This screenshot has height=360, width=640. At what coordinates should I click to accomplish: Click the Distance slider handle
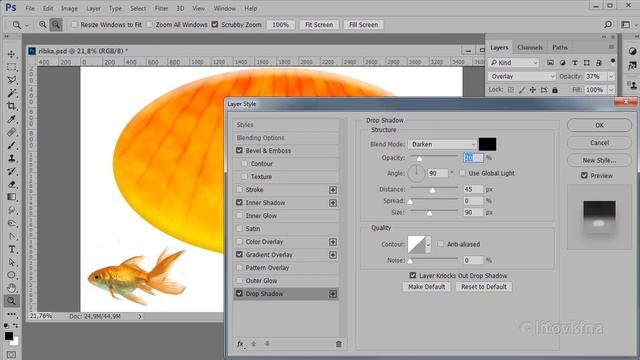(432, 190)
